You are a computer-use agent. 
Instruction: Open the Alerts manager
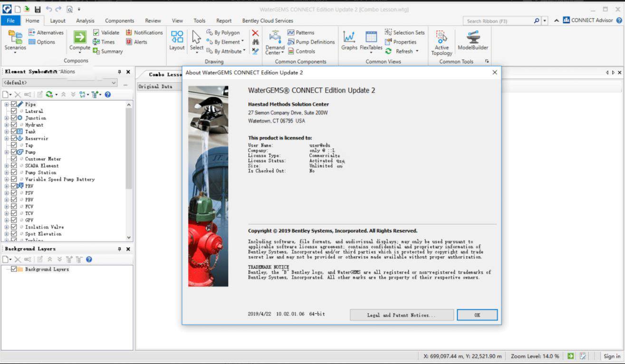[136, 42]
